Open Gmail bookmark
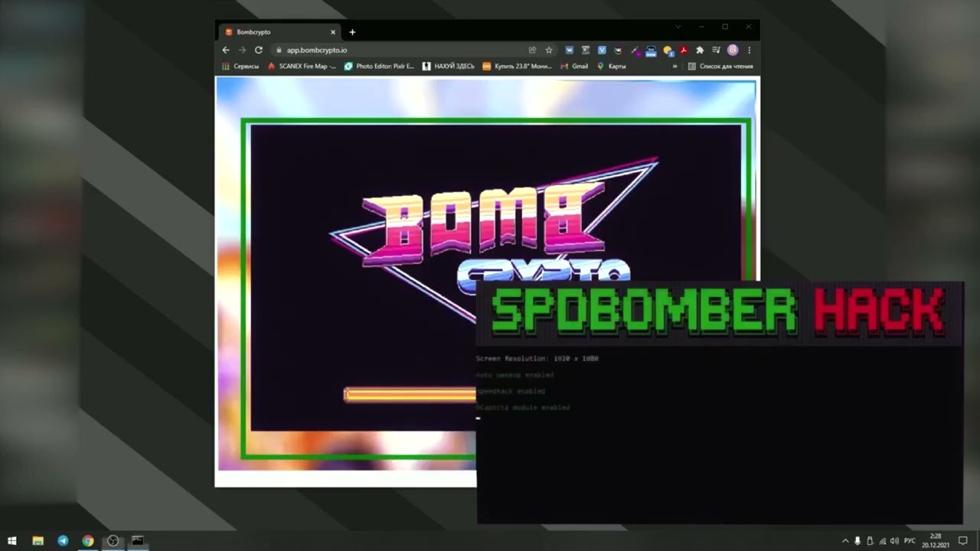This screenshot has width=980, height=551. (x=574, y=67)
